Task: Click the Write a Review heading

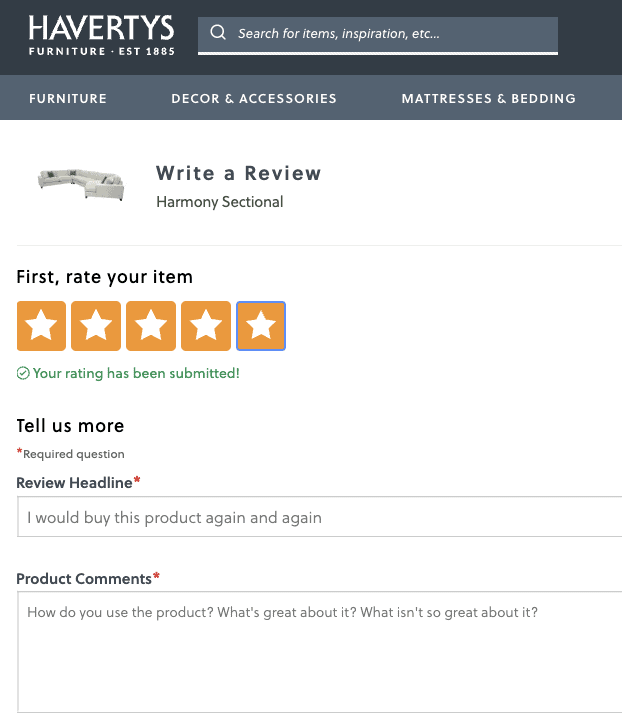Action: 239,173
